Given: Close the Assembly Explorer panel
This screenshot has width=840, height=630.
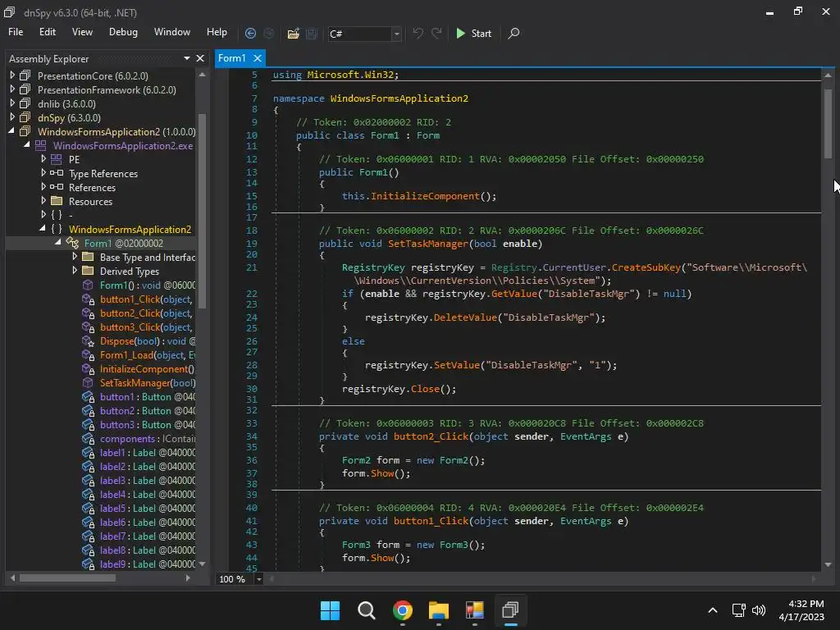Looking at the screenshot, I should pyautogui.click(x=200, y=58).
